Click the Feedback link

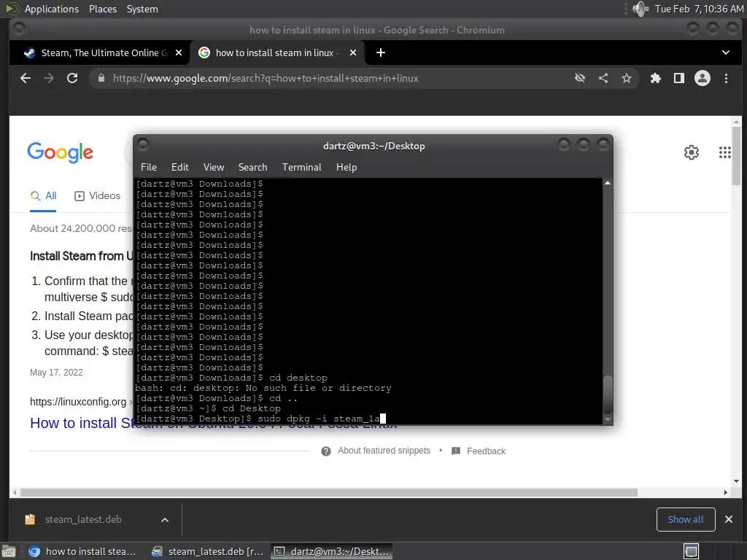(x=486, y=451)
